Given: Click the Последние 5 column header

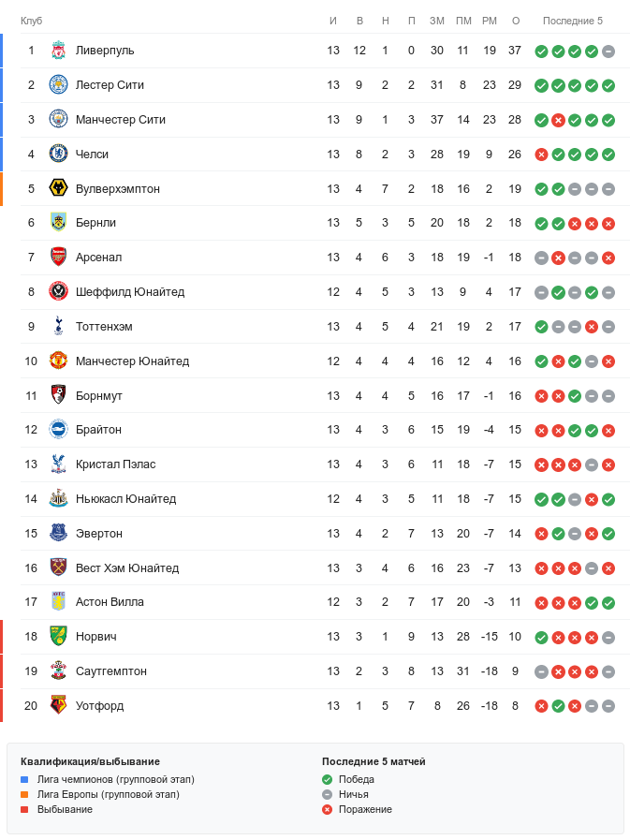Looking at the screenshot, I should click(573, 21).
